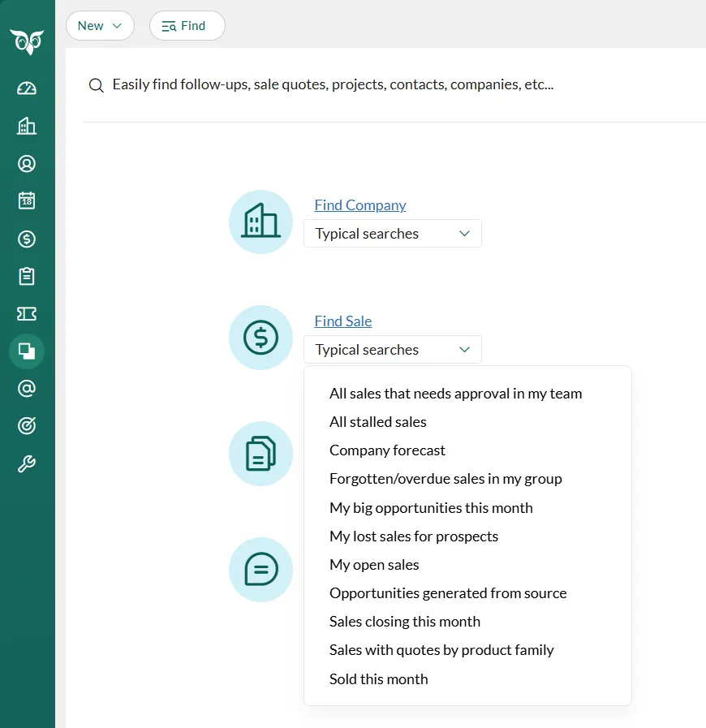
Task: Open the Requests ticket icon in sidebar
Action: (x=27, y=314)
